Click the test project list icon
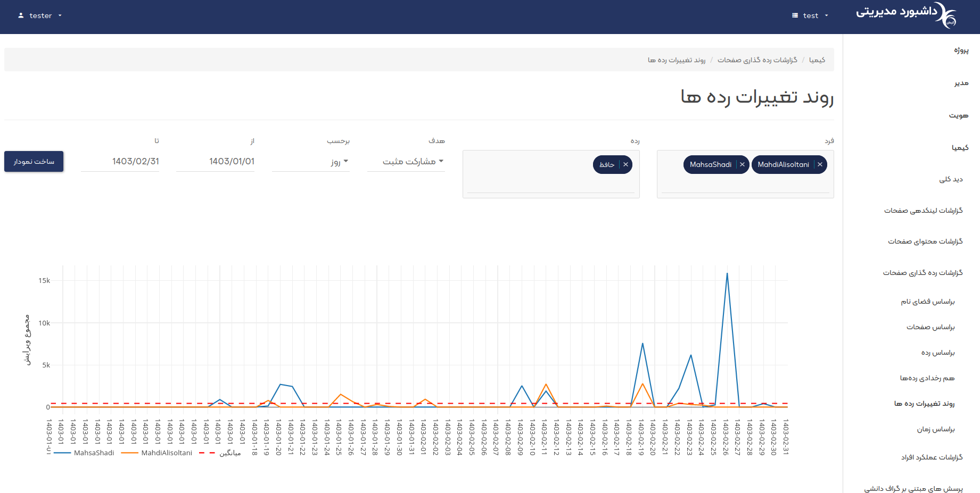 click(x=795, y=16)
